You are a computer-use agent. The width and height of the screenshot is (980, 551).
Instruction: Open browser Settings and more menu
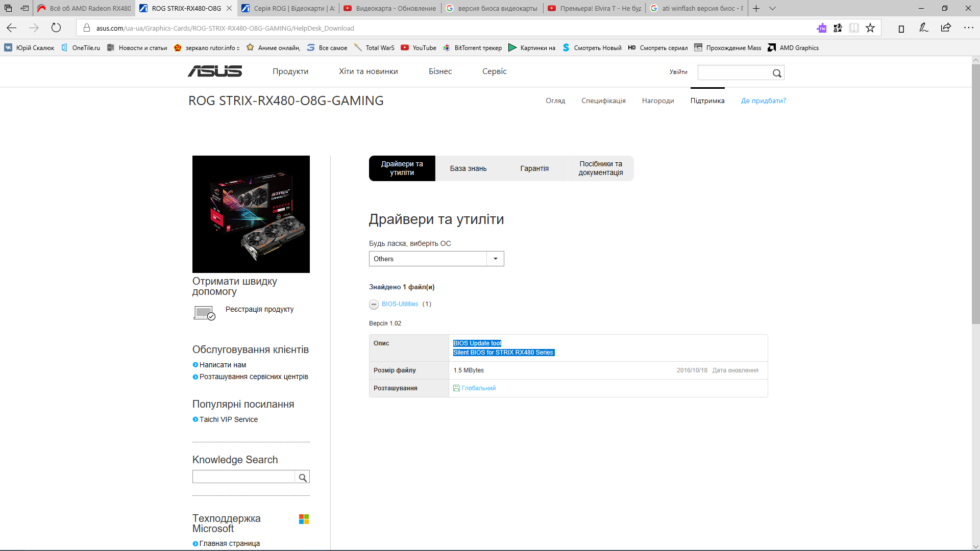pos(968,28)
